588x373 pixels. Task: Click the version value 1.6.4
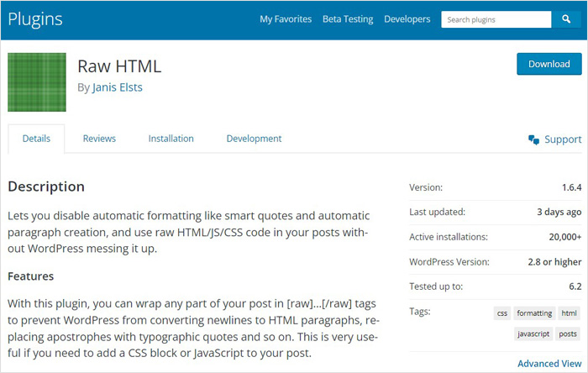571,187
